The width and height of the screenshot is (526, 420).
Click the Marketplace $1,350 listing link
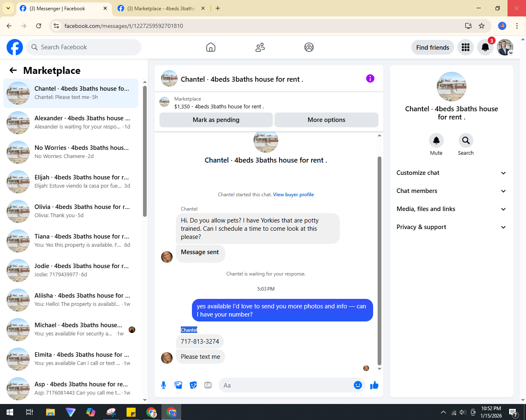pyautogui.click(x=219, y=106)
